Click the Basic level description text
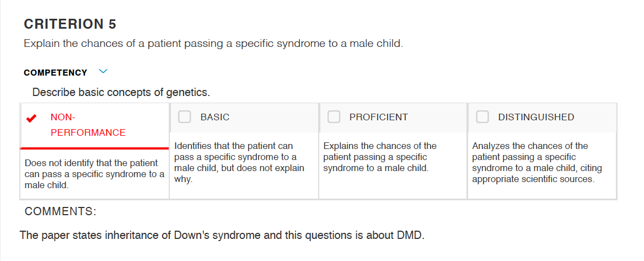Image resolution: width=644 pixels, height=261 pixels. [x=239, y=163]
